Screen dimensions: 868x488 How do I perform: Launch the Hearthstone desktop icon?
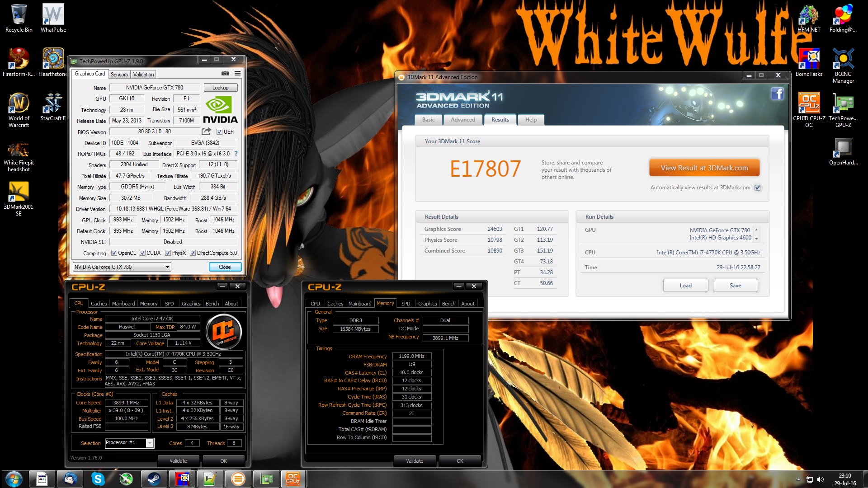(53, 62)
